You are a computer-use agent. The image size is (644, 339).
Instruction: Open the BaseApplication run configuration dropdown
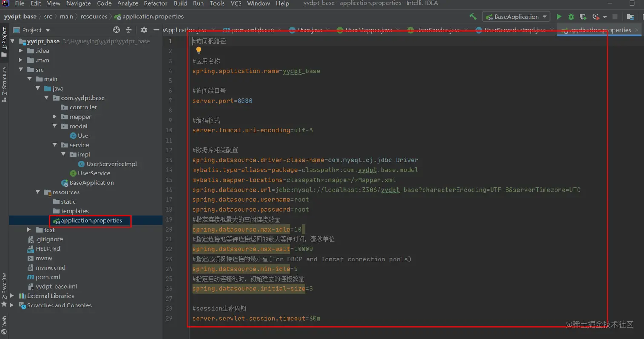pos(516,17)
